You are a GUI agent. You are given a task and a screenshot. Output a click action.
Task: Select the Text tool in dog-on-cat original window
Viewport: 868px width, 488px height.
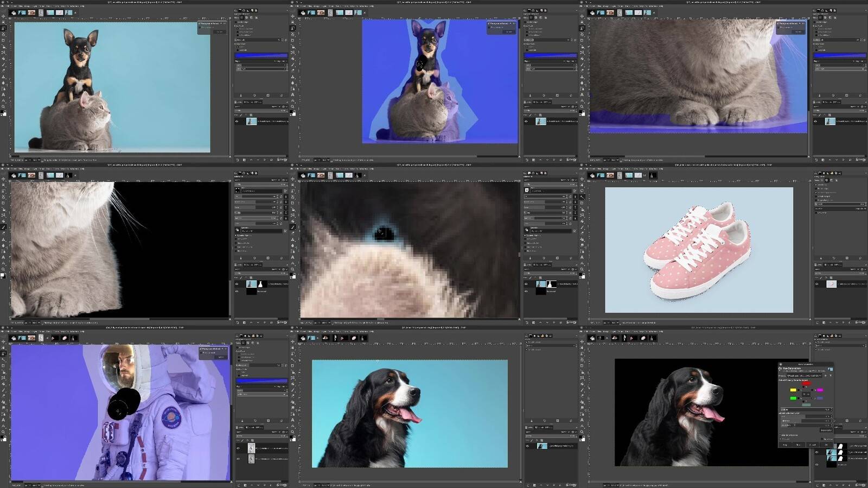3,94
